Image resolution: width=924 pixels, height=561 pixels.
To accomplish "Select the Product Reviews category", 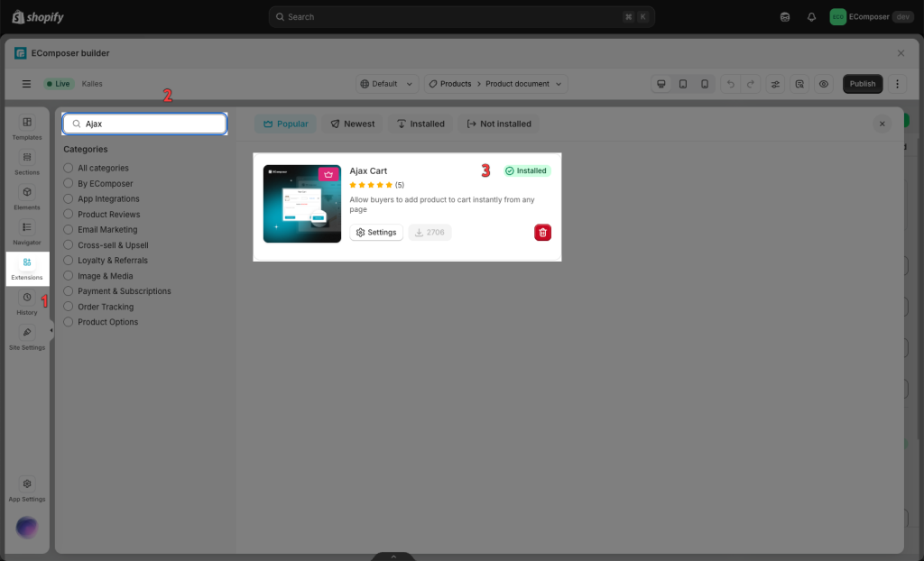I will pyautogui.click(x=69, y=215).
